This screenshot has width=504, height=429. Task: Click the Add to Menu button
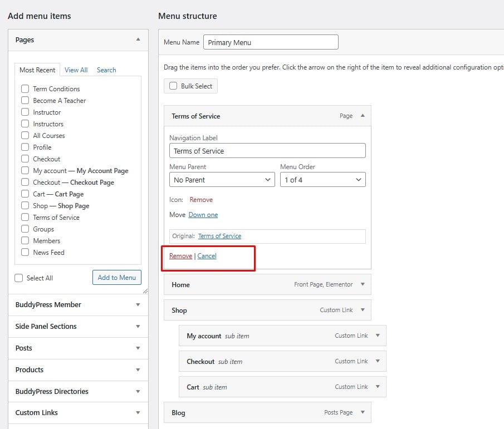point(116,278)
